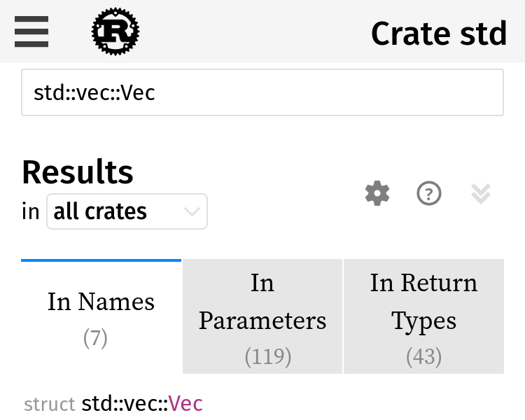Click the (119) count under In Parameters

tap(268, 357)
